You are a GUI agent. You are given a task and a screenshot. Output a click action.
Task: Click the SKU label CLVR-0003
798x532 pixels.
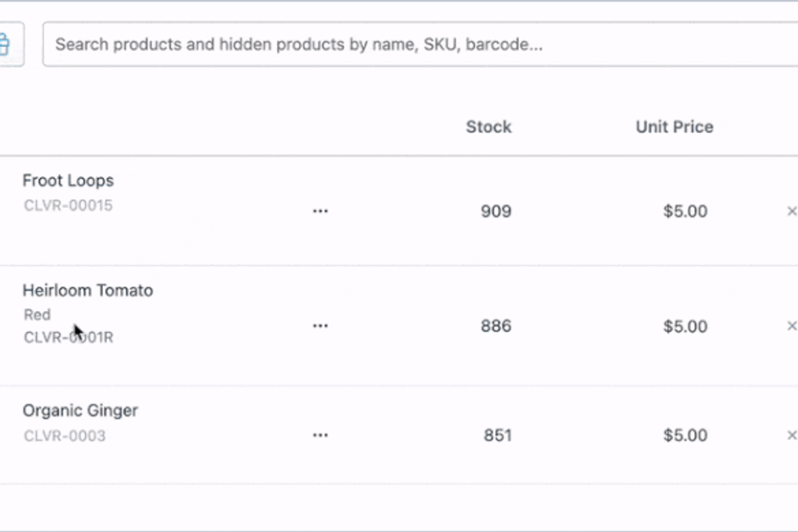point(64,435)
